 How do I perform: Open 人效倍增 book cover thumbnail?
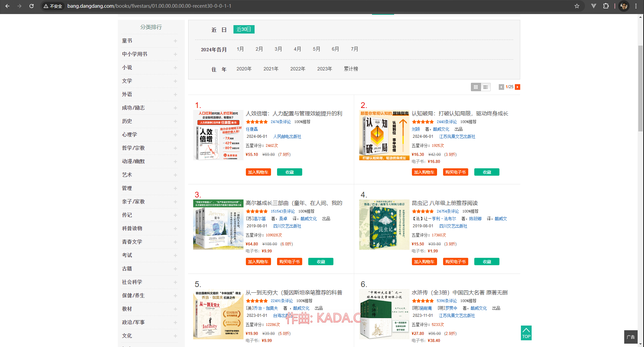pos(218,135)
